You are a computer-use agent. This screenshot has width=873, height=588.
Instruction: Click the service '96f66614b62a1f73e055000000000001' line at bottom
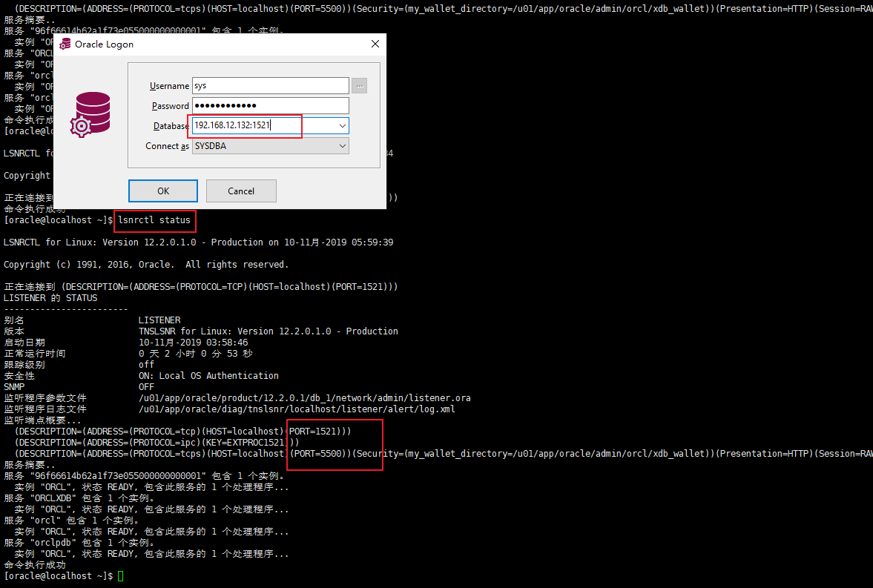coord(145,476)
